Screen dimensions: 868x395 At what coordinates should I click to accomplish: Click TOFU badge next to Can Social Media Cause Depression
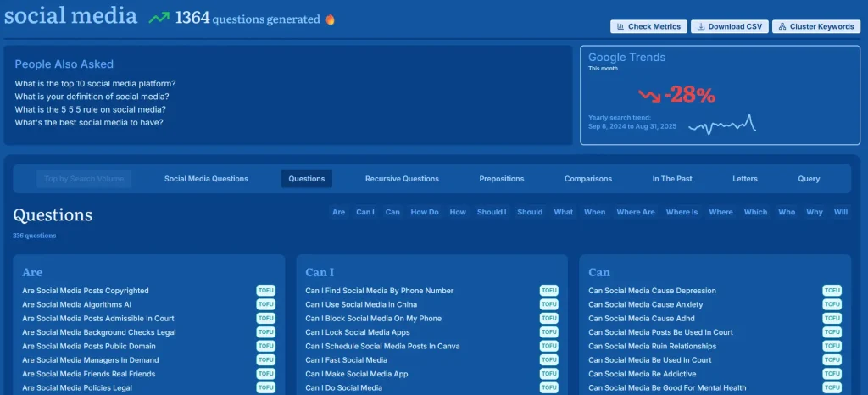[x=832, y=291]
